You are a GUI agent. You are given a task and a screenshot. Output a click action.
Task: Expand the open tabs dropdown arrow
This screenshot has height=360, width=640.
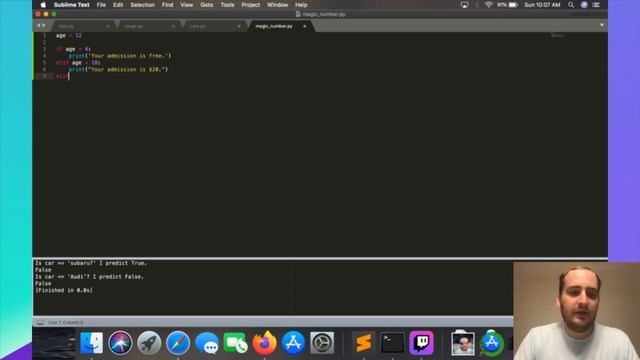pos(602,25)
